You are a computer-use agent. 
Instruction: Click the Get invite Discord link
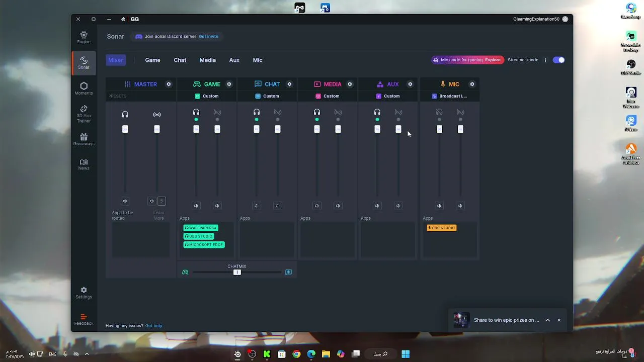pos(208,36)
